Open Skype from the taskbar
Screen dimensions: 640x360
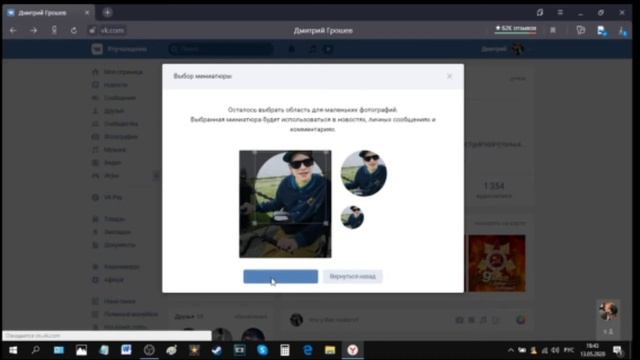pos(262,350)
